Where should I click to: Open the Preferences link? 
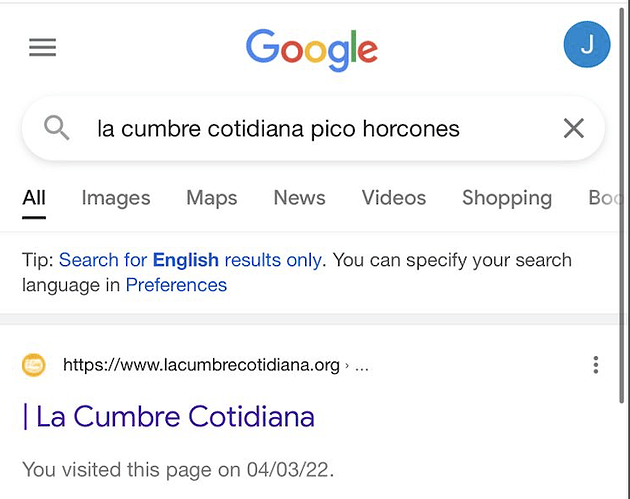(176, 285)
